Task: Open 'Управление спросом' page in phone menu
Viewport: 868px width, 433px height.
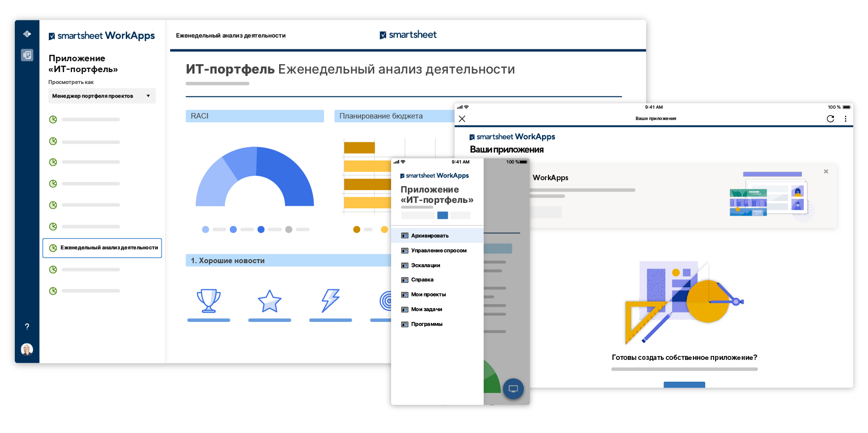Action: coord(437,250)
